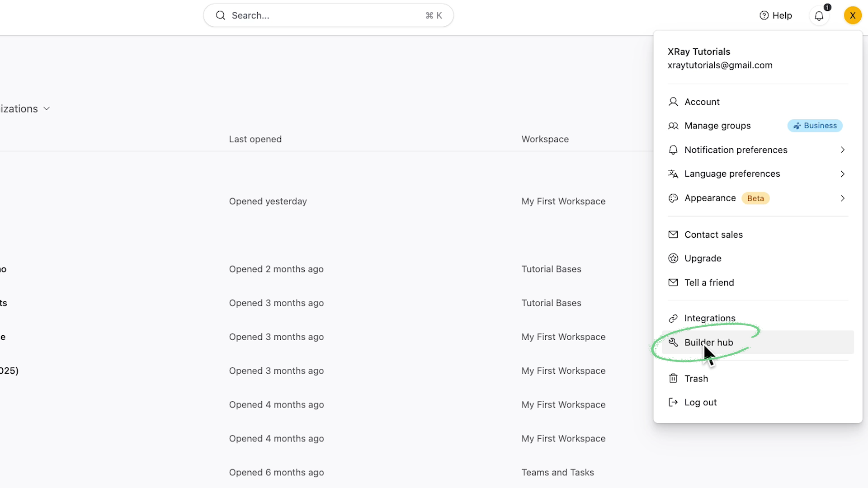Select the Contact sales menu item
The image size is (868, 488).
click(714, 235)
